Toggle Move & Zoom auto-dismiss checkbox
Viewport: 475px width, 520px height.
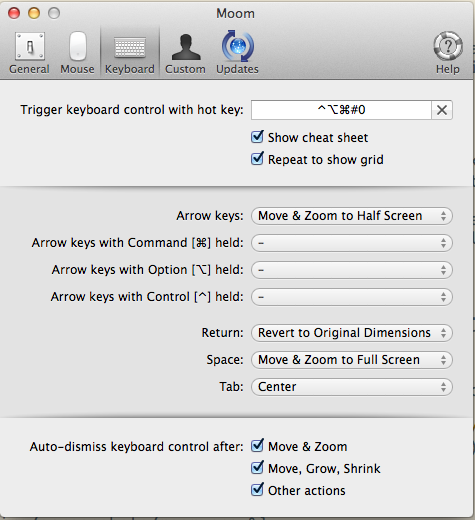[x=257, y=446]
